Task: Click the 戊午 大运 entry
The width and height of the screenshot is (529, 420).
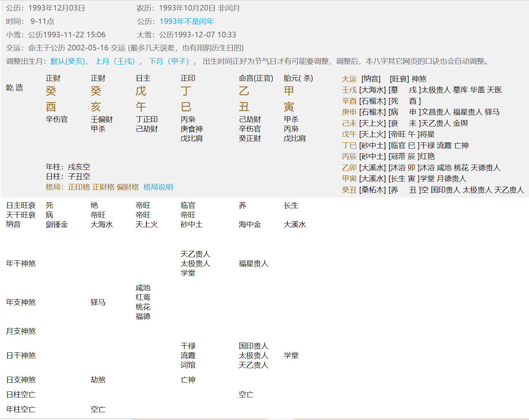Action: tap(349, 134)
